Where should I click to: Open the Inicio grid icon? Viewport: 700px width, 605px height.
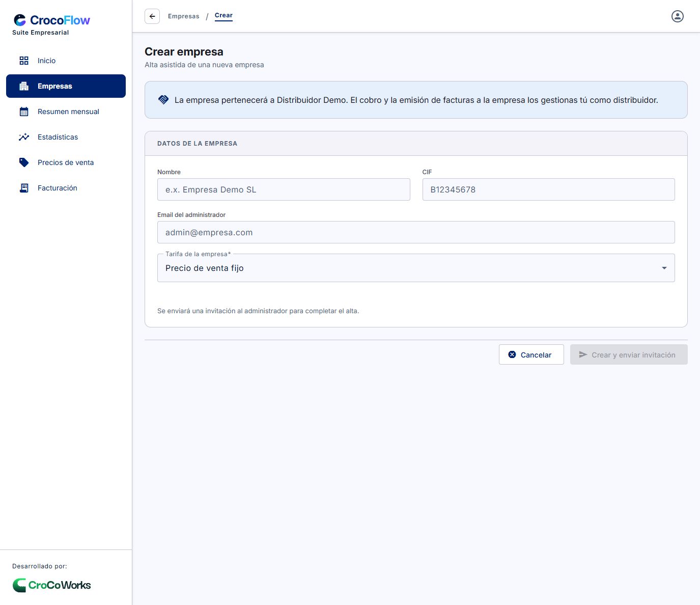pyautogui.click(x=24, y=61)
